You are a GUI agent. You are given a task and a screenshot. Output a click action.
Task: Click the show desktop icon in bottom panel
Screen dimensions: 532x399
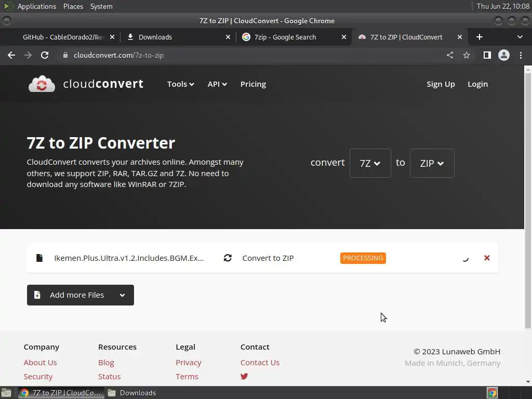[6, 393]
